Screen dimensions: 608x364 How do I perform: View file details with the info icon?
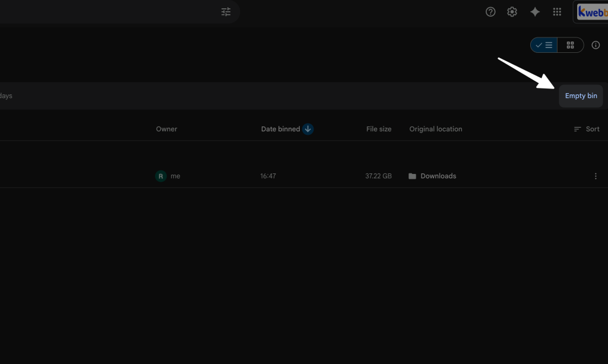[596, 45]
